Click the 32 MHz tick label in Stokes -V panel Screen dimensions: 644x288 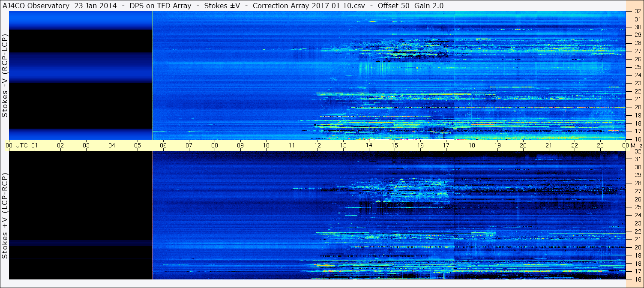click(x=638, y=12)
